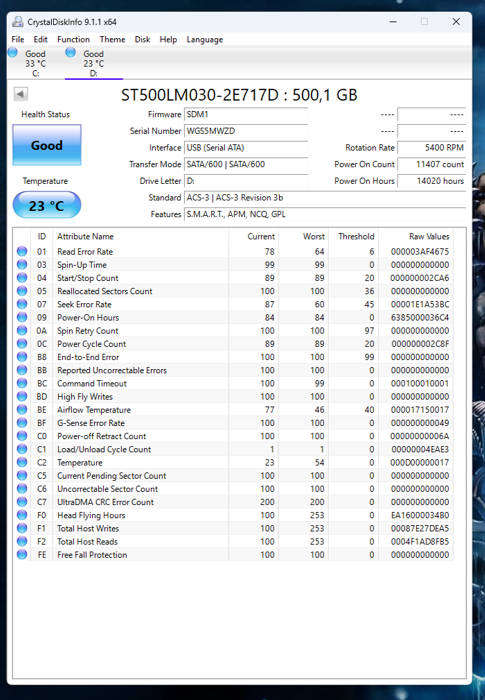Viewport: 485px width, 700px height.
Task: Click the ID column header
Action: coord(42,236)
